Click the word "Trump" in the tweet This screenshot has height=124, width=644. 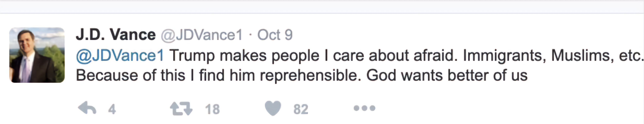point(192,55)
